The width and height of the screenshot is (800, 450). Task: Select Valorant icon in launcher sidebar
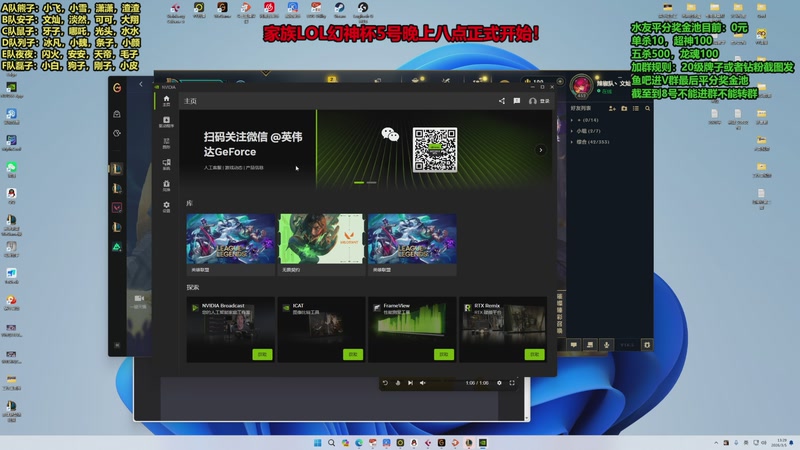coord(117,208)
